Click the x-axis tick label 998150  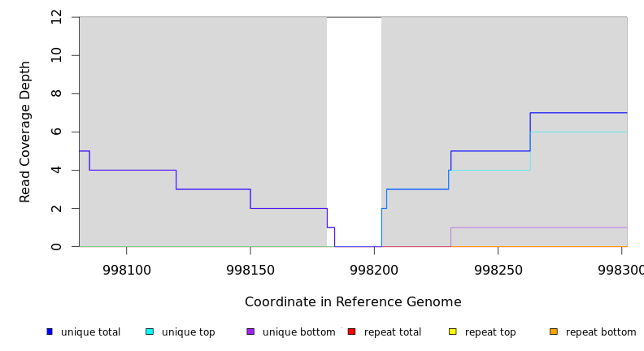coord(250,269)
